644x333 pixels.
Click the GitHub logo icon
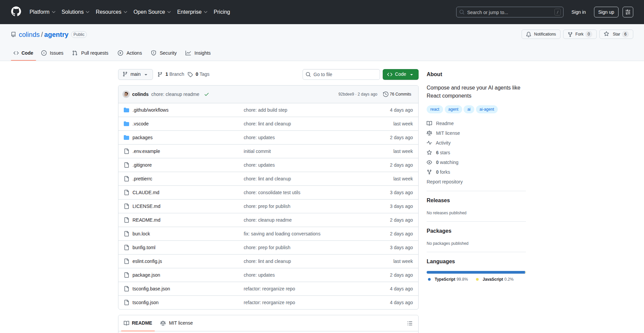16,12
